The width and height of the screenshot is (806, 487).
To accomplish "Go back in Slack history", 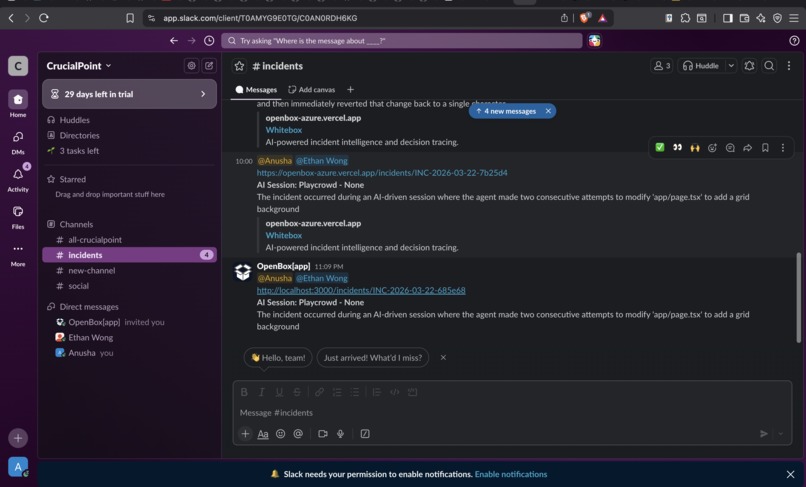I will pos(174,41).
